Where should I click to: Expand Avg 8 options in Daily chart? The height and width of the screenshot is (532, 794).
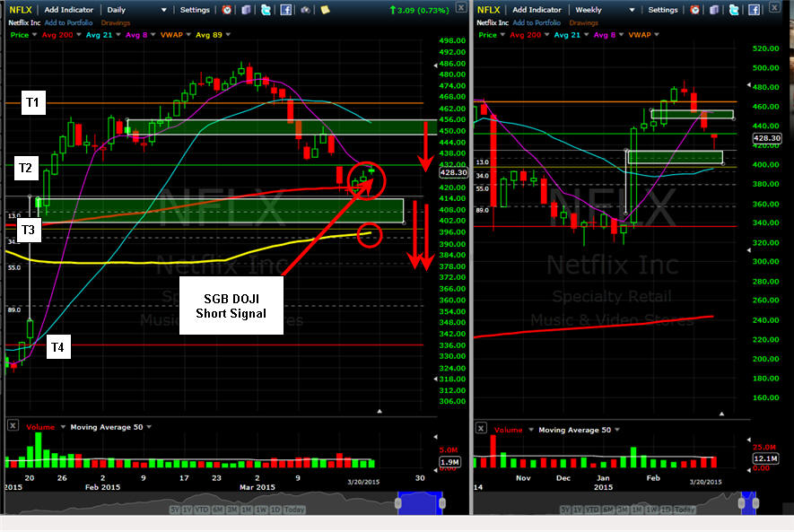point(153,35)
